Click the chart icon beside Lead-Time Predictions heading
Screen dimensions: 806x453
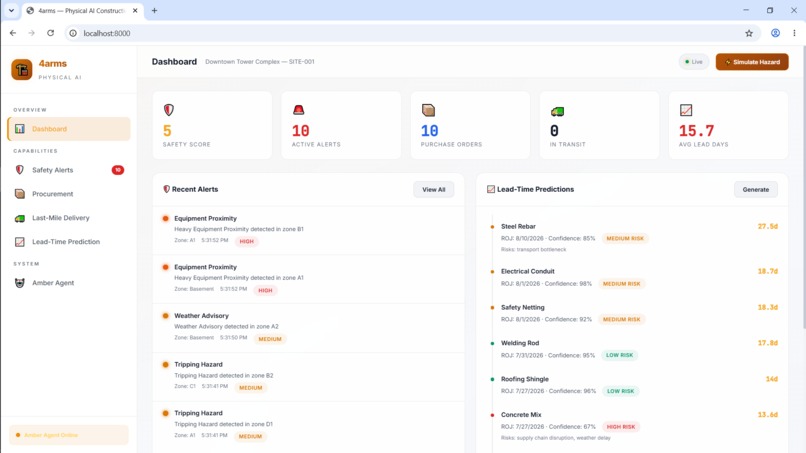tap(491, 189)
